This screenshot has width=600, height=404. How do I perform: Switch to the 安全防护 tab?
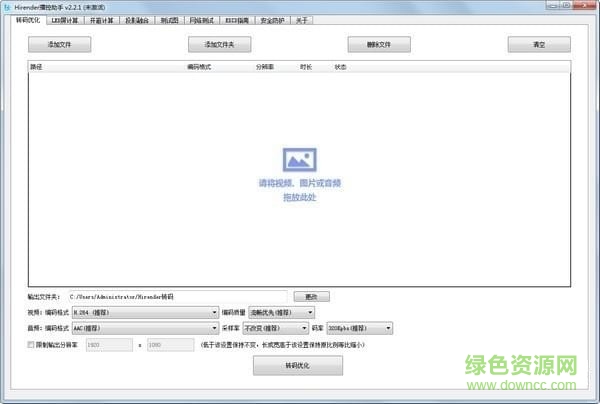[274, 20]
